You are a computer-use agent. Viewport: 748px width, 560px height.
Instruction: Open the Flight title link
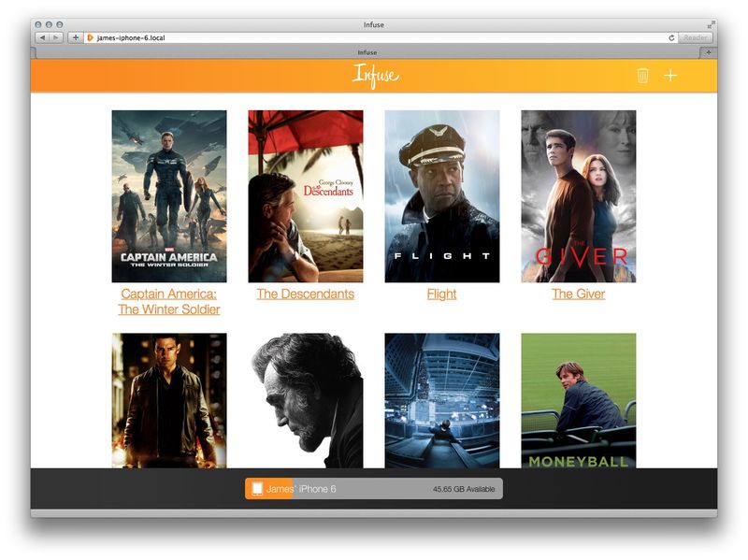click(x=441, y=294)
